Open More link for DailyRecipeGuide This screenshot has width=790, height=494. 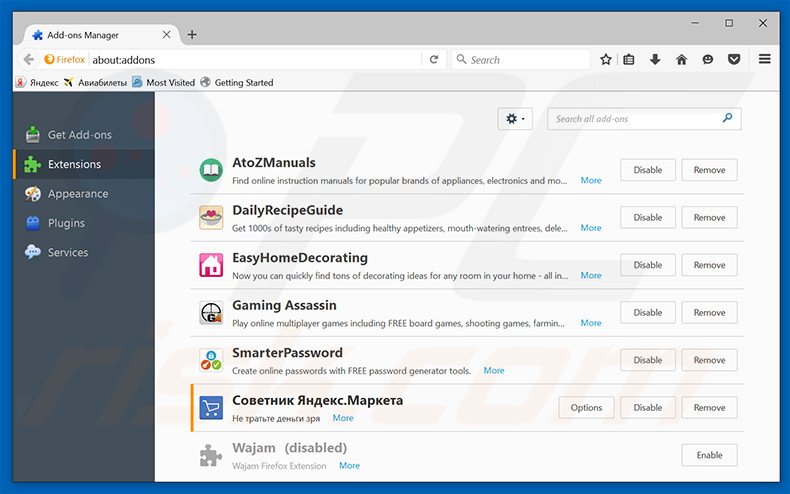(591, 228)
